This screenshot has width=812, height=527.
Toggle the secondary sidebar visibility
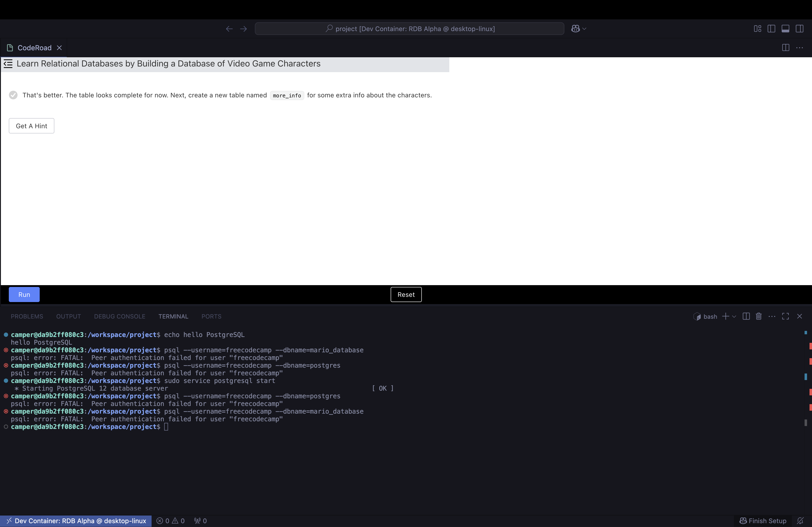point(799,29)
